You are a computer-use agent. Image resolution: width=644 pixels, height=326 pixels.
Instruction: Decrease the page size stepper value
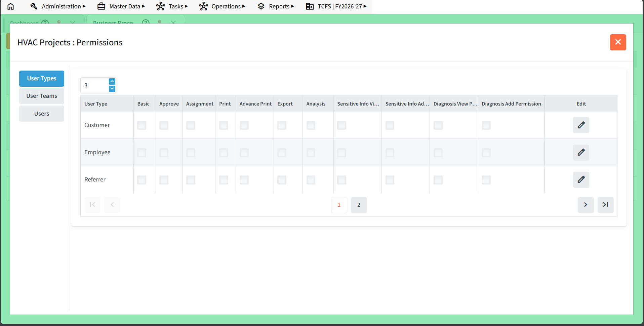click(112, 89)
